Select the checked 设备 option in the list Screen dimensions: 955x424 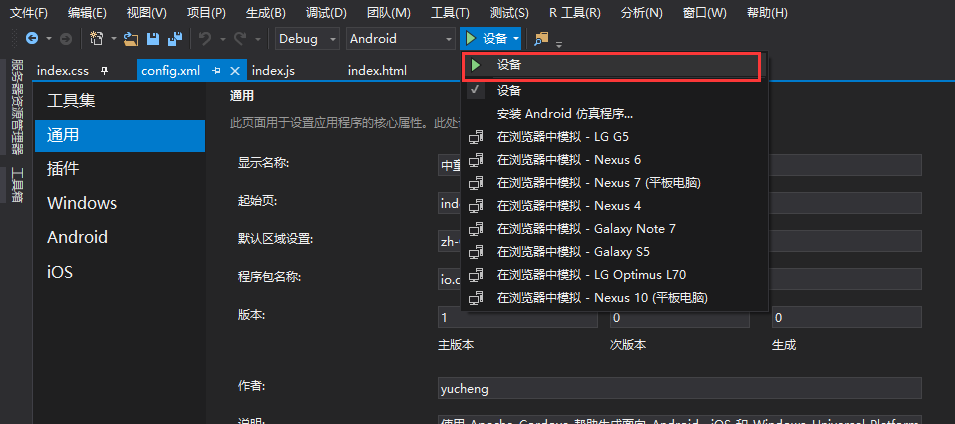pos(509,90)
